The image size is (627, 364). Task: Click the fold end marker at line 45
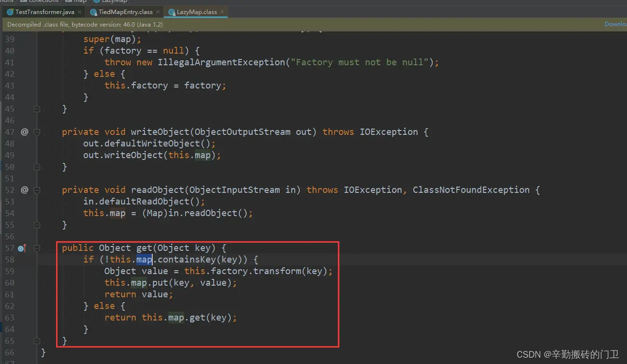[37, 109]
